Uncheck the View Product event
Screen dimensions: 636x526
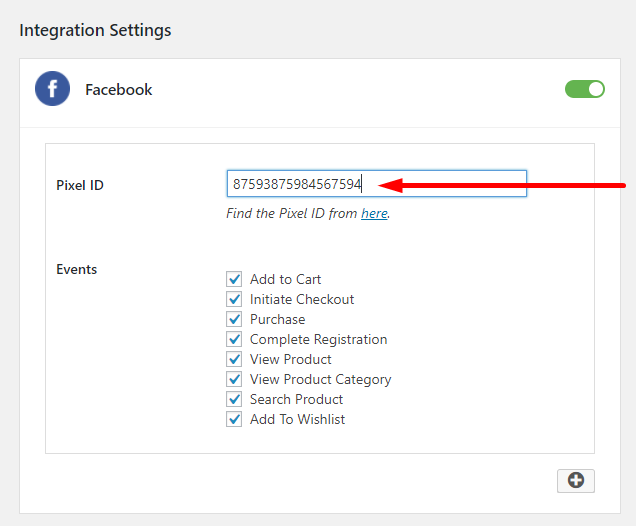coord(234,359)
